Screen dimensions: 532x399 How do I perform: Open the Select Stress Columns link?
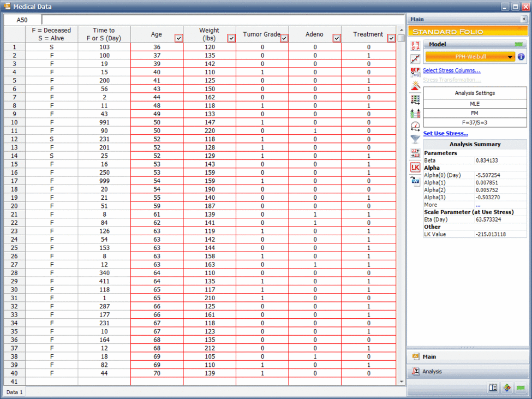pos(452,70)
